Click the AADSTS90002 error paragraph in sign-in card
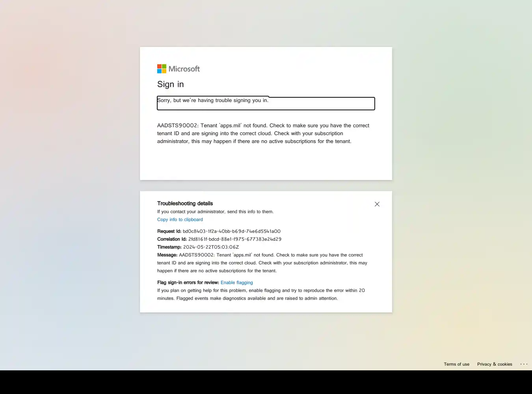This screenshot has height=394, width=532. tap(263, 133)
